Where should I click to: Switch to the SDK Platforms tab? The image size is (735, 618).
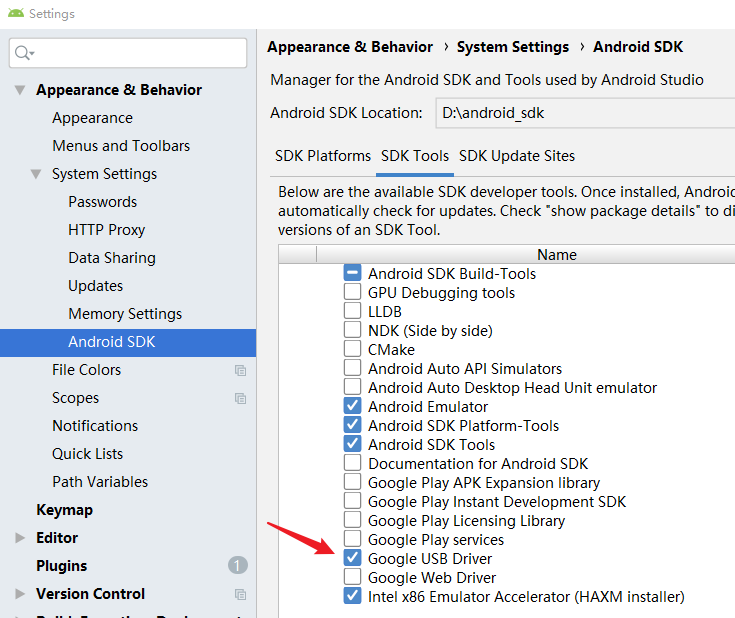coord(322,156)
